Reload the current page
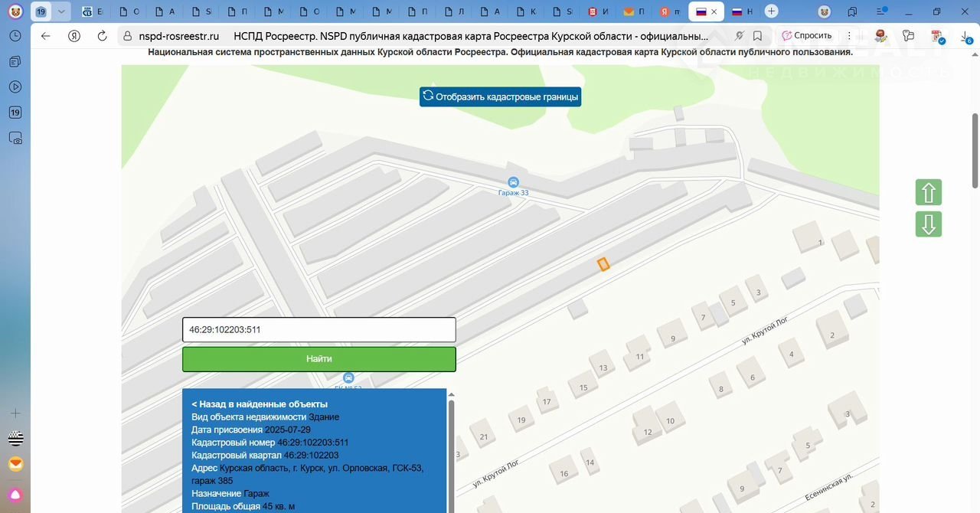Screen dimensions: 980x513 pos(101,36)
